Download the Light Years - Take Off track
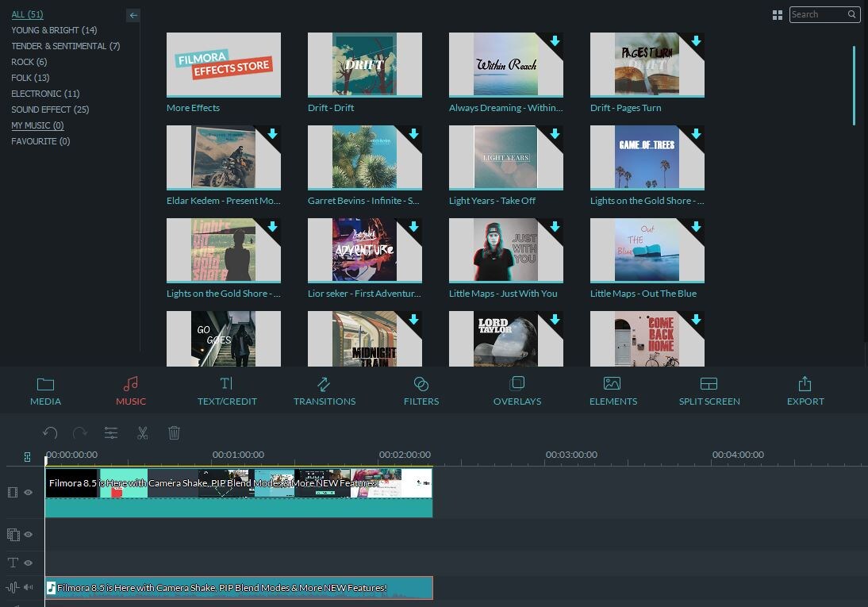The height and width of the screenshot is (607, 868). tap(555, 134)
